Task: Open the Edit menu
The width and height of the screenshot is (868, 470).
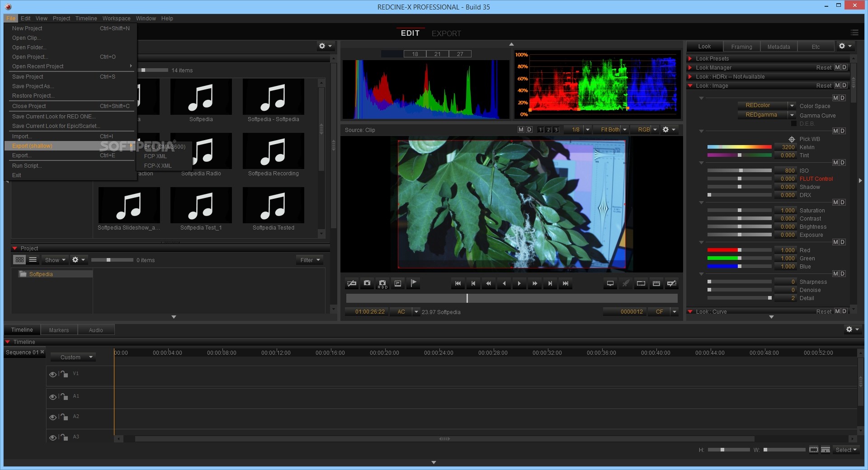Action: pos(25,19)
